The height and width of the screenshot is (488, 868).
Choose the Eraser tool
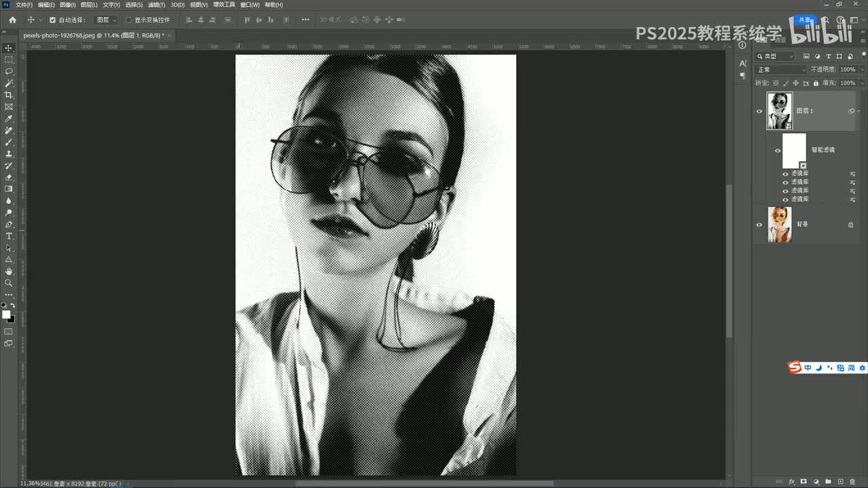[x=9, y=178]
